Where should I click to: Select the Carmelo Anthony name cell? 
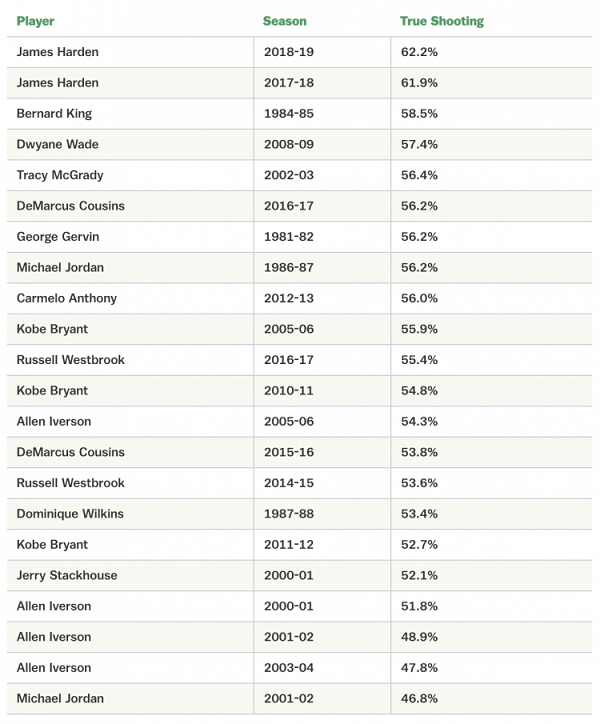pyautogui.click(x=66, y=298)
